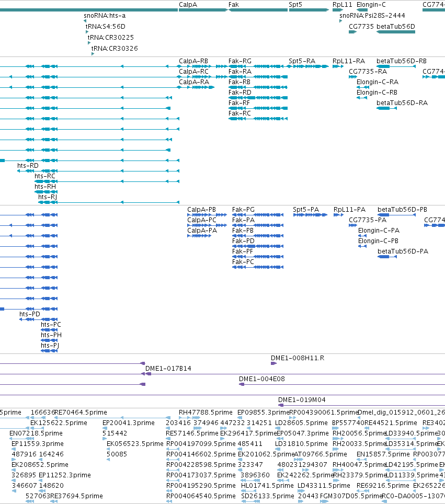Open the CalpA-RC transcript label

click(x=193, y=72)
